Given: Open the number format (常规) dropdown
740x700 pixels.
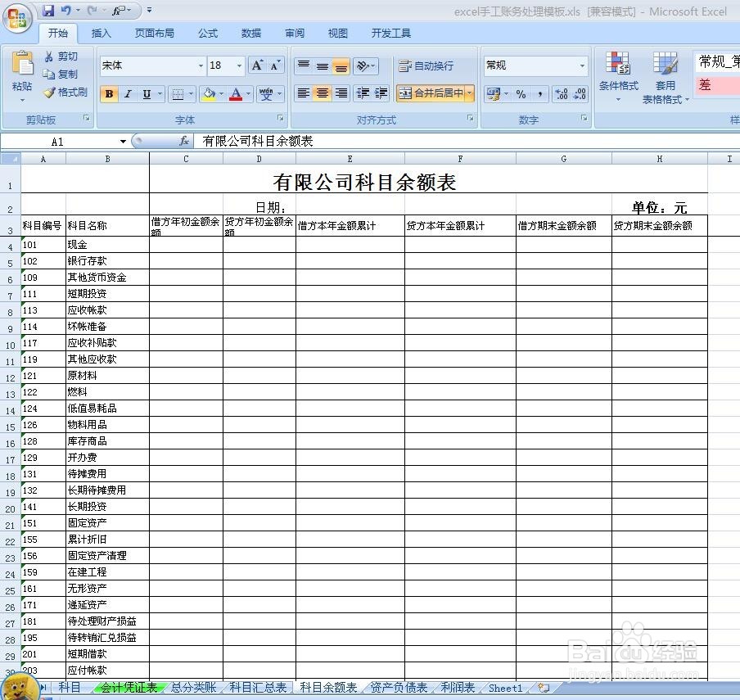Looking at the screenshot, I should 580,65.
